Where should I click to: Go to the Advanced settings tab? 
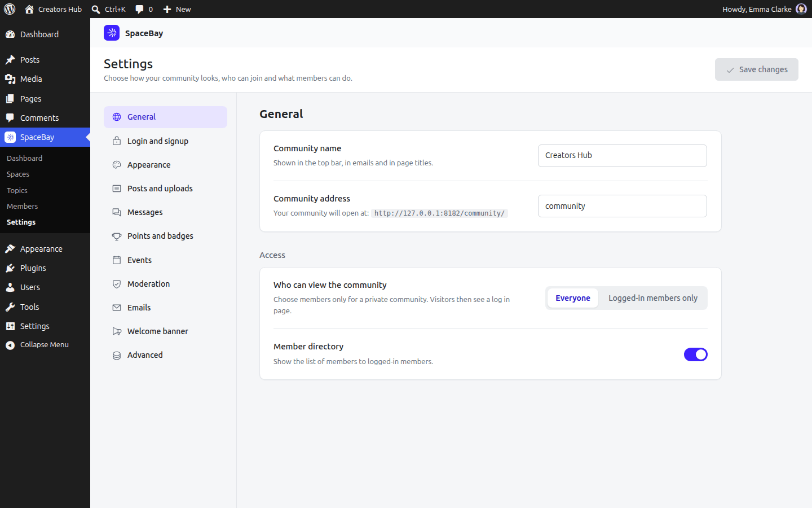(x=165, y=355)
